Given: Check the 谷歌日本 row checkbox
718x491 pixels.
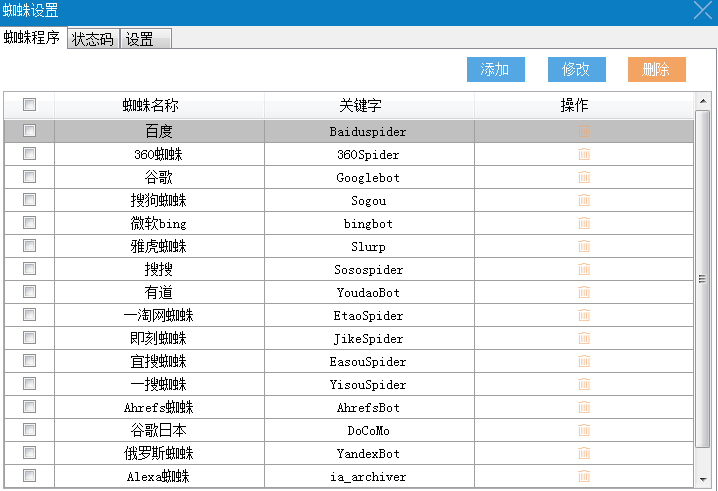Looking at the screenshot, I should coord(29,429).
